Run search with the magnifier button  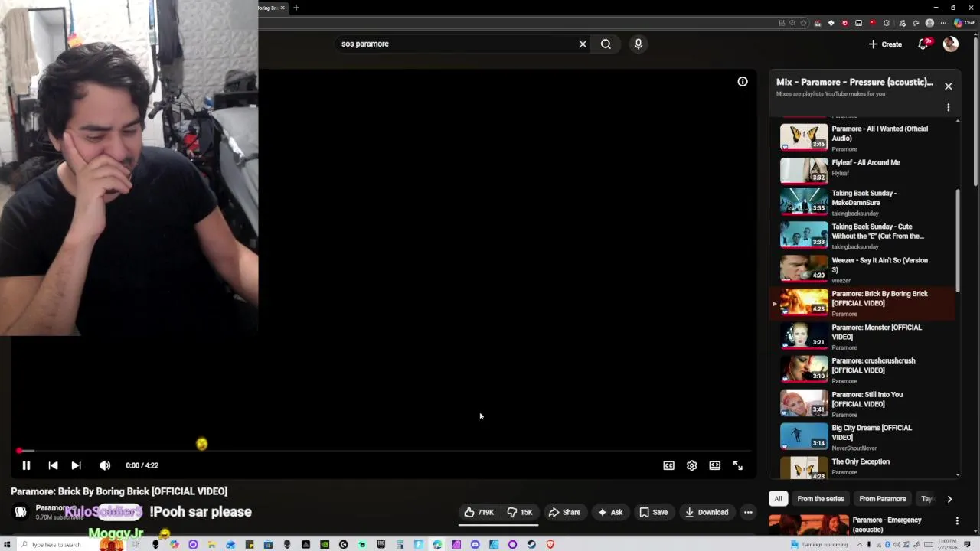point(606,44)
